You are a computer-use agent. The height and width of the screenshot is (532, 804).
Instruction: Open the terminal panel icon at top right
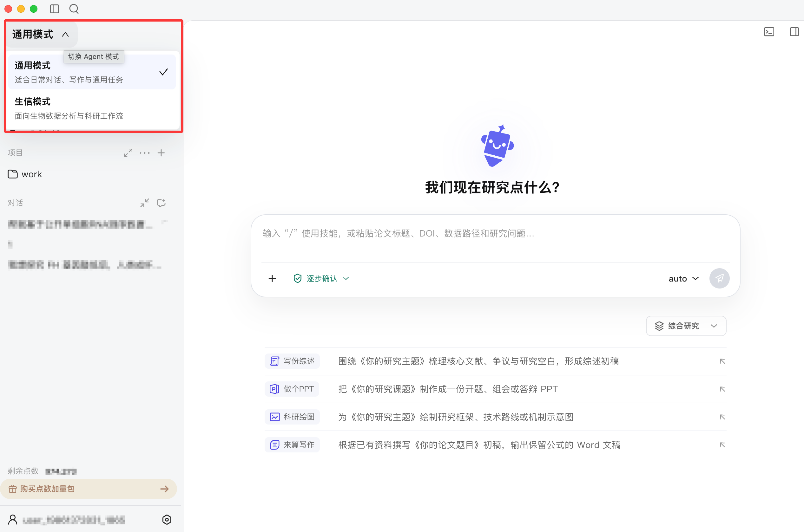click(x=769, y=32)
